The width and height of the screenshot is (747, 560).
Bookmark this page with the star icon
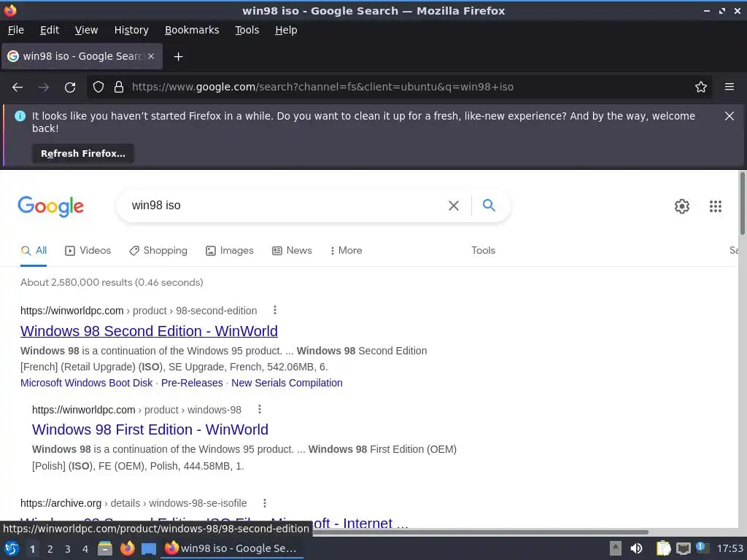point(701,87)
